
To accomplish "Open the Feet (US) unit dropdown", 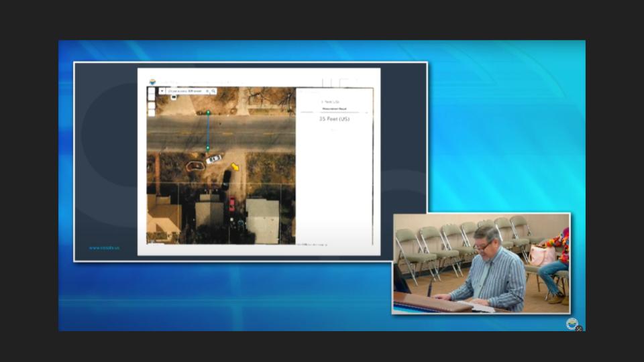I will tap(331, 102).
